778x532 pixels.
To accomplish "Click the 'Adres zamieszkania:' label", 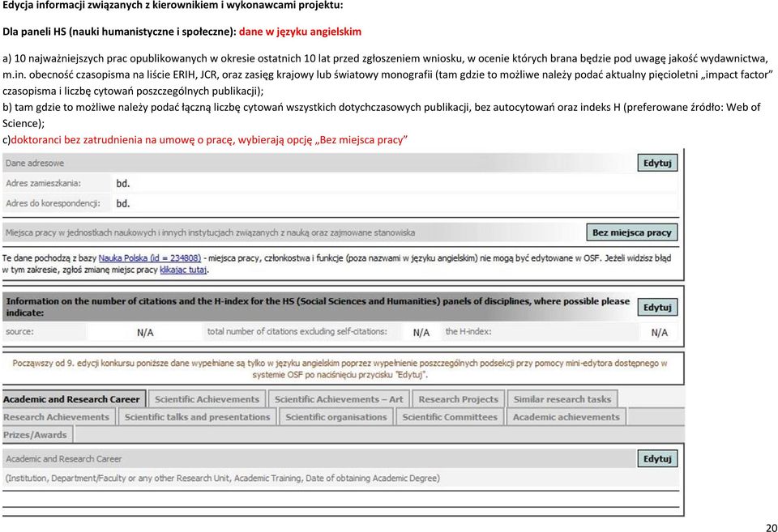I will 43,184.
